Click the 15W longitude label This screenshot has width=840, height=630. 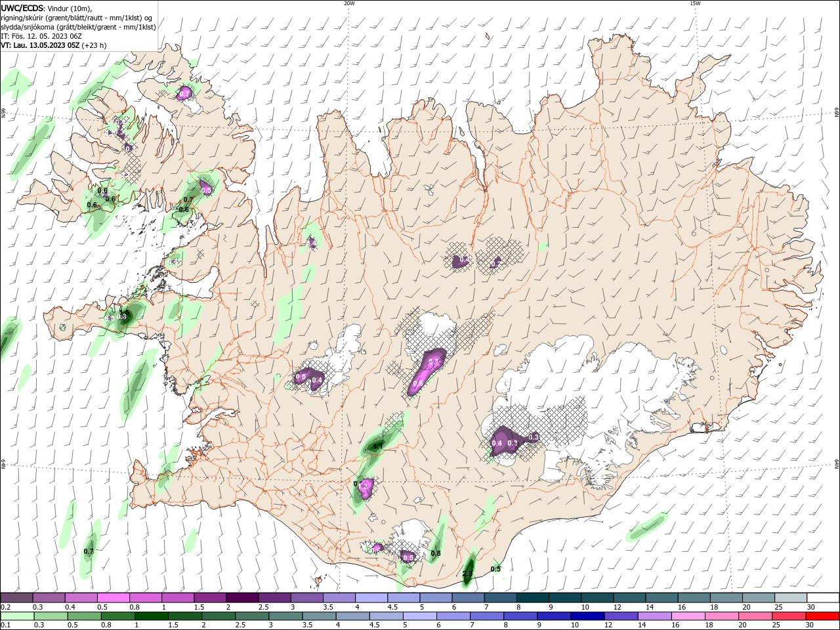tap(695, 3)
